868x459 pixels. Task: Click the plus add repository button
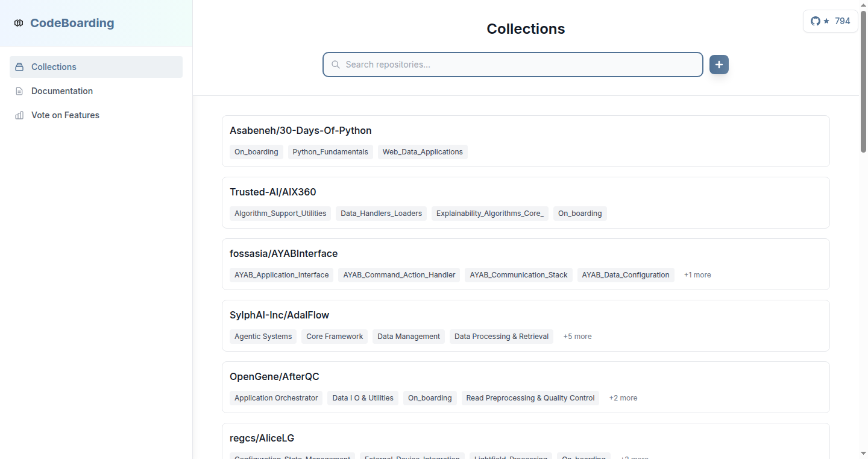719,65
